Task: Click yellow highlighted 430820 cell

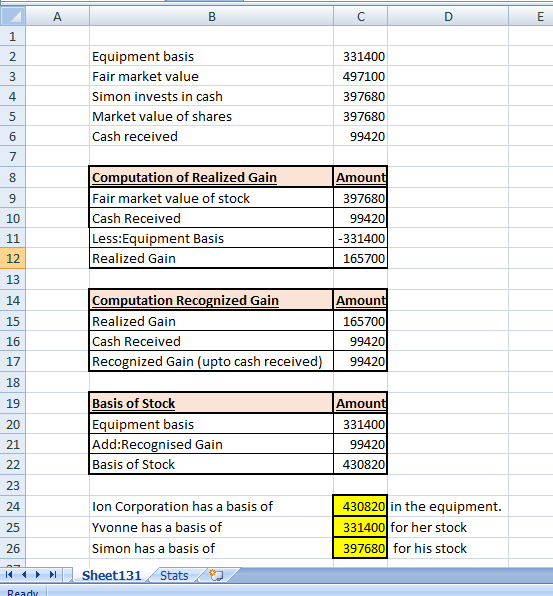Action: [x=360, y=506]
